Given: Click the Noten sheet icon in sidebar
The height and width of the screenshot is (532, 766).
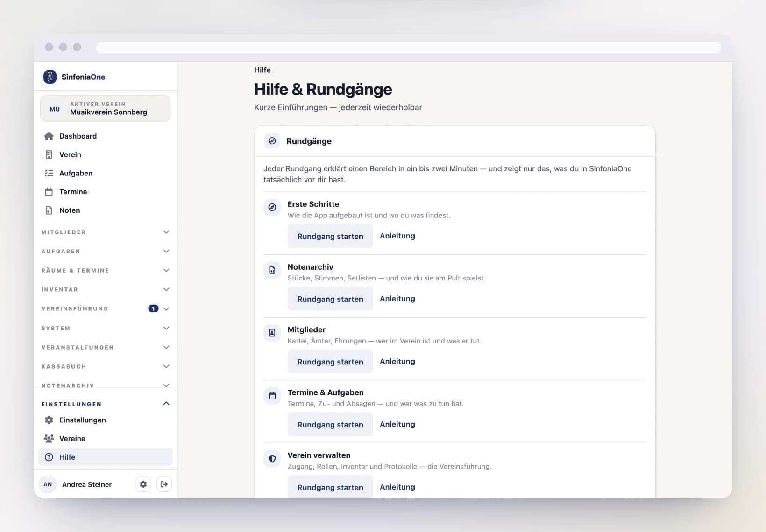Looking at the screenshot, I should (49, 210).
